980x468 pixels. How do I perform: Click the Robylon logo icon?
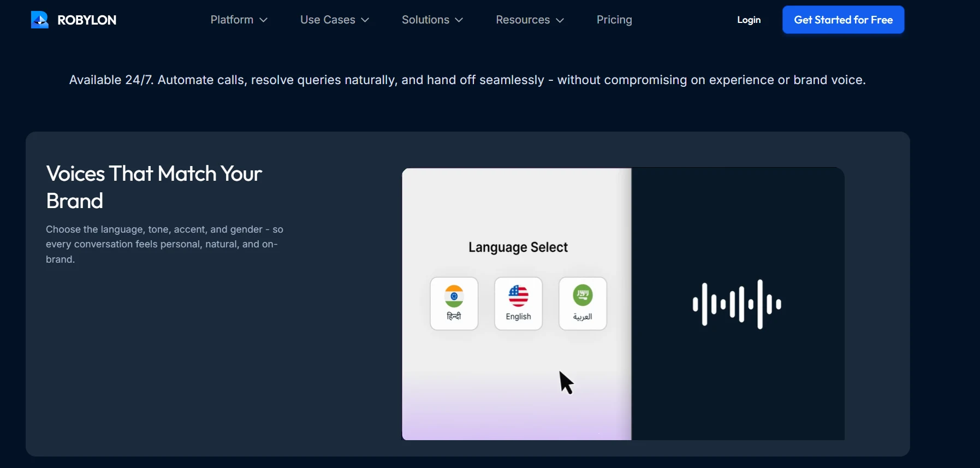pos(40,20)
